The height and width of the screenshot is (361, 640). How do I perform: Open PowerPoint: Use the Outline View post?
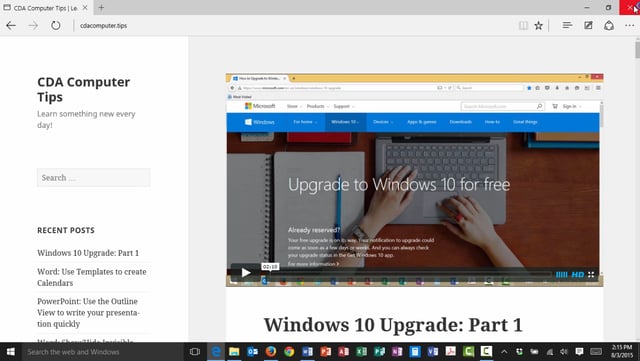[x=89, y=312]
